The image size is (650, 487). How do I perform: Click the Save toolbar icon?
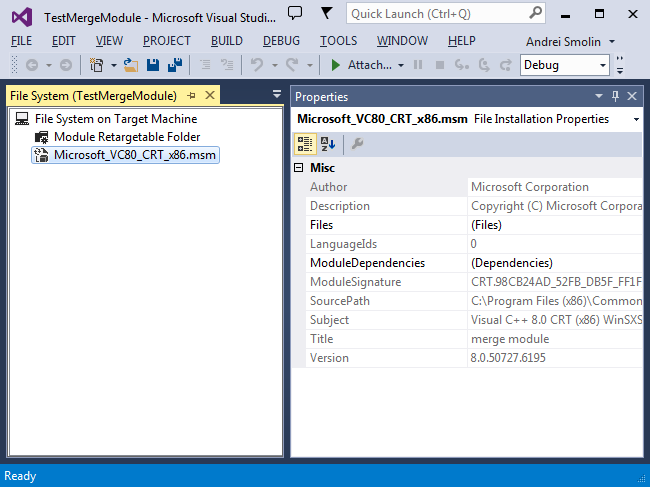point(153,65)
